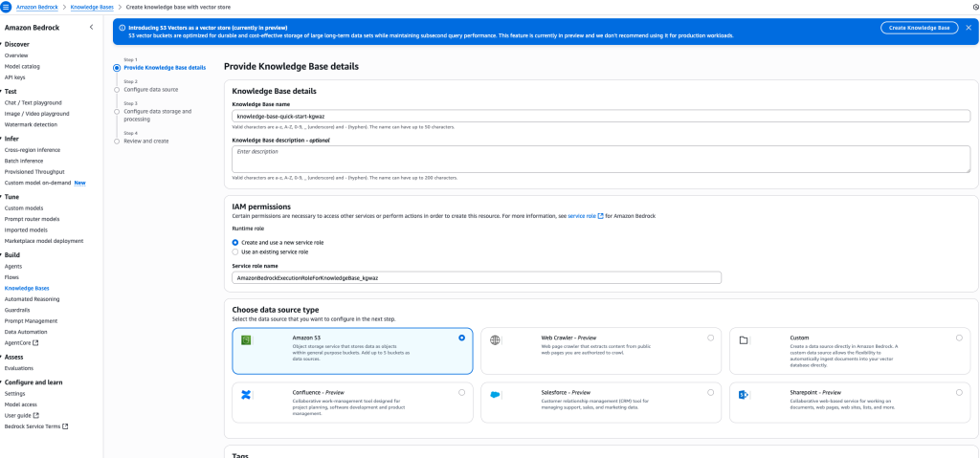The width and height of the screenshot is (980, 458).
Task: Collapse the Amazon Bedrock sidebar arrow
Action: (x=92, y=28)
